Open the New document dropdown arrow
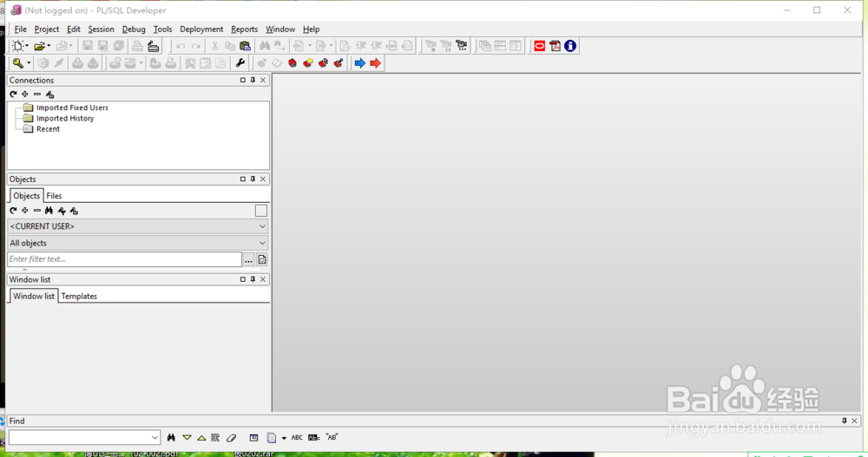 28,46
